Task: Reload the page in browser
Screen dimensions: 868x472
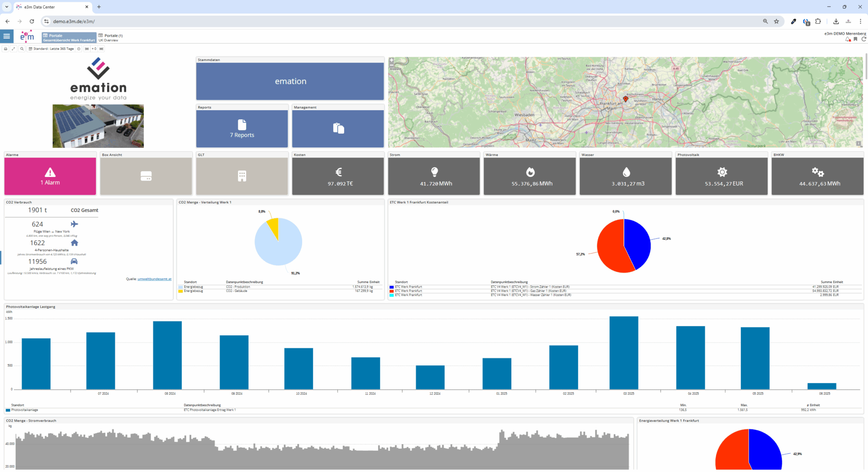Action: click(x=32, y=21)
